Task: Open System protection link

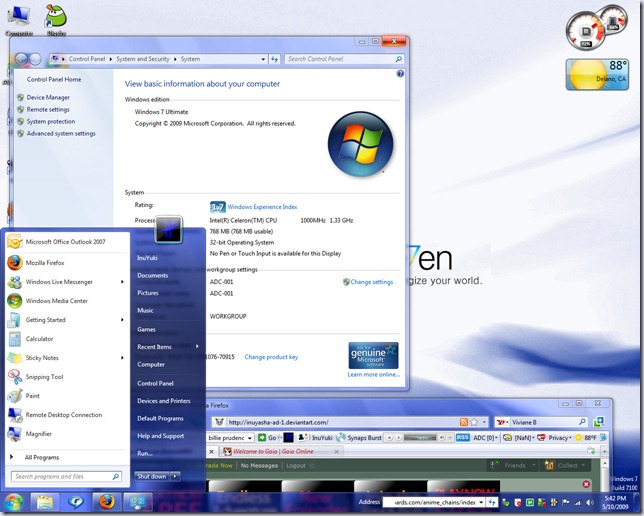Action: pos(51,121)
